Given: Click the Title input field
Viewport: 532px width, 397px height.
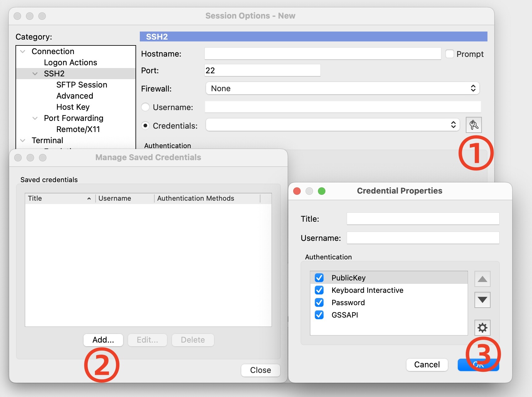Looking at the screenshot, I should click(x=423, y=219).
